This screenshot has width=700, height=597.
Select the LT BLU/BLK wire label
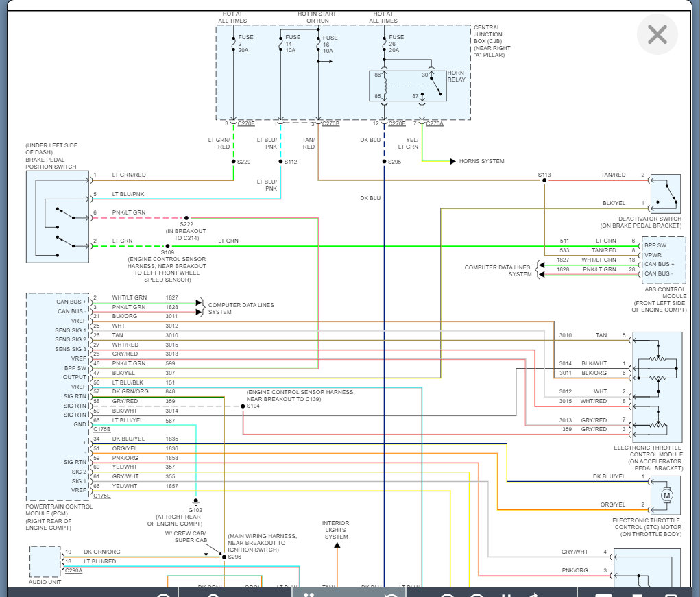click(128, 382)
